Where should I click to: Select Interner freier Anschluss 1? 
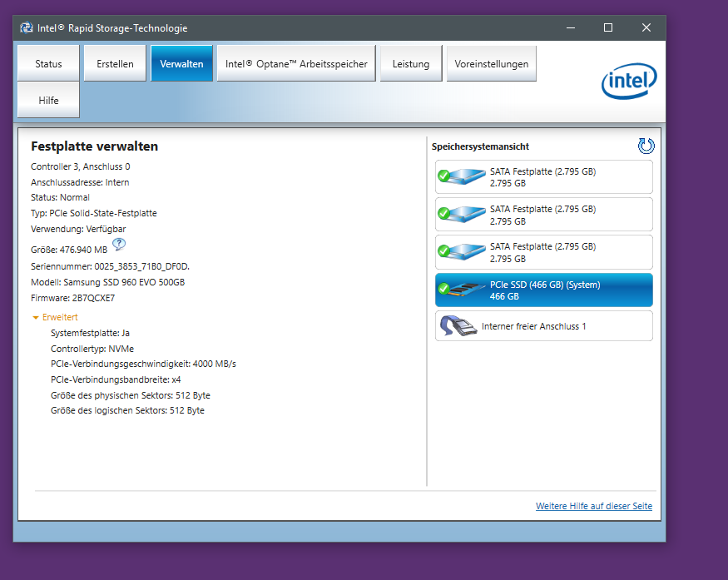[543, 326]
